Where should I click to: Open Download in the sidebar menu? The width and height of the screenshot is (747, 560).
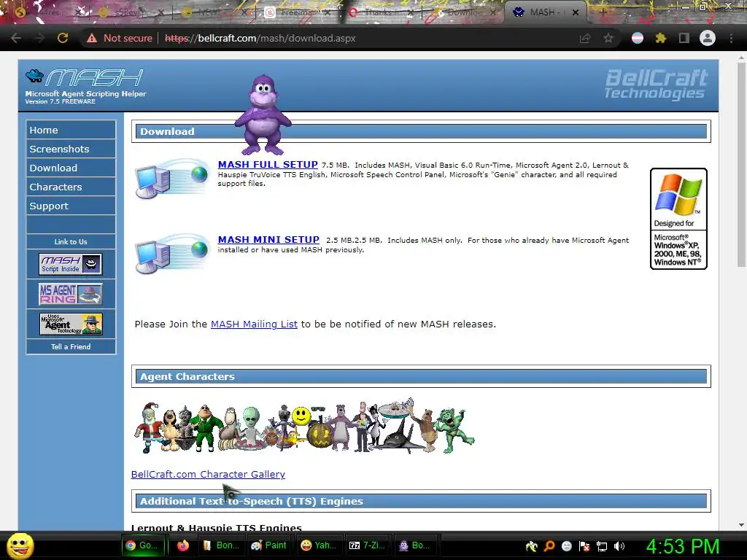(x=71, y=168)
